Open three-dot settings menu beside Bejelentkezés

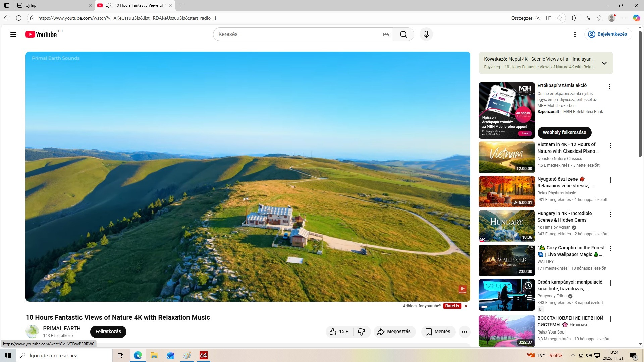575,34
